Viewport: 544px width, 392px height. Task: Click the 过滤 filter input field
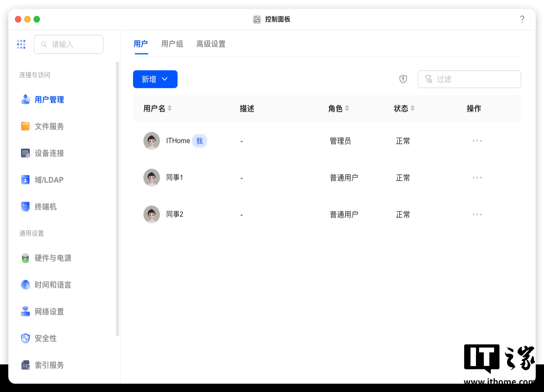pos(469,79)
